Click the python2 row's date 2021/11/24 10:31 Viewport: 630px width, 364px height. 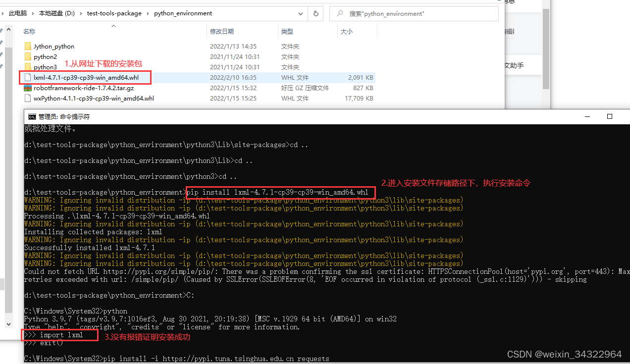235,57
